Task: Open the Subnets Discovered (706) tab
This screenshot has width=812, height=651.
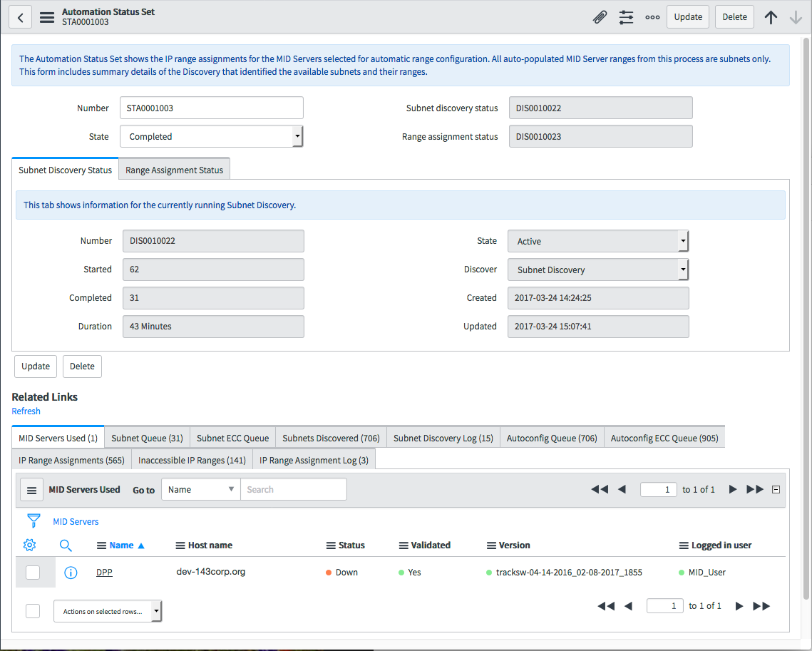Action: pyautogui.click(x=331, y=438)
